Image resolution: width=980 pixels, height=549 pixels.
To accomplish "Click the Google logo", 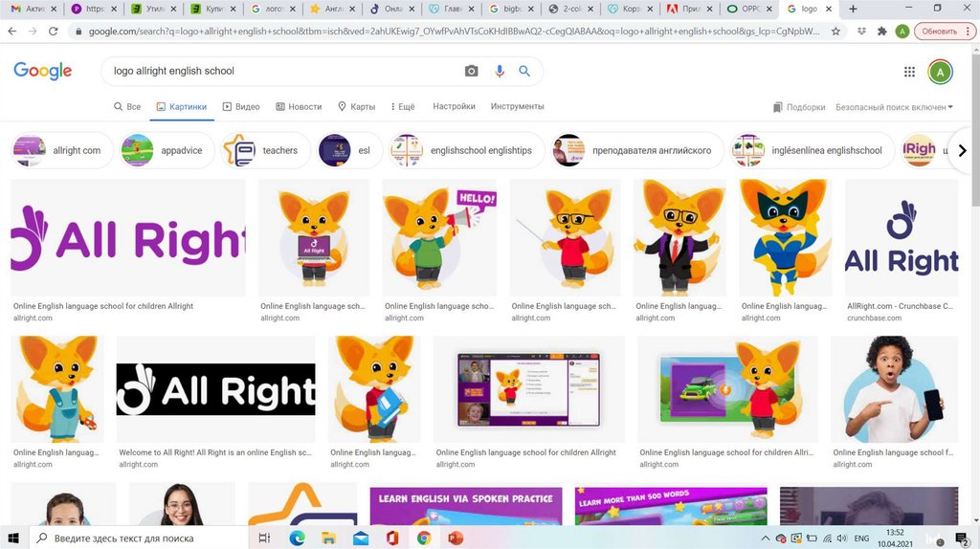I will 42,71.
